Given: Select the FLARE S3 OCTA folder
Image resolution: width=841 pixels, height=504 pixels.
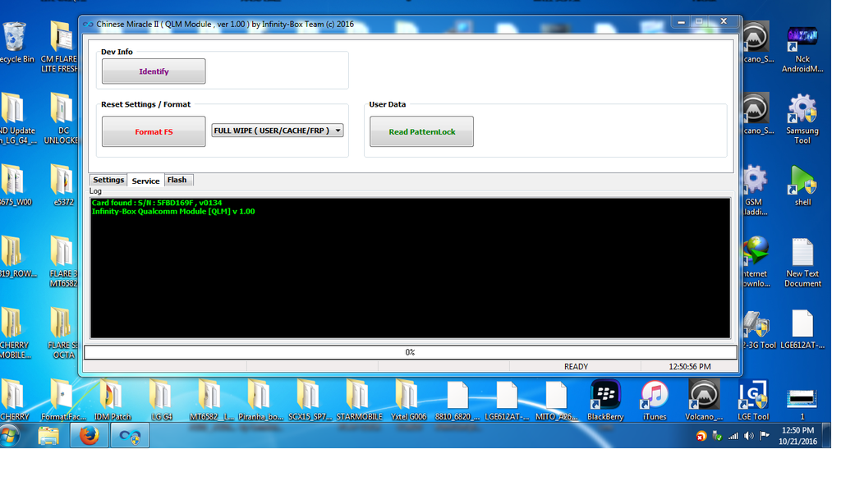Looking at the screenshot, I should [x=62, y=333].
